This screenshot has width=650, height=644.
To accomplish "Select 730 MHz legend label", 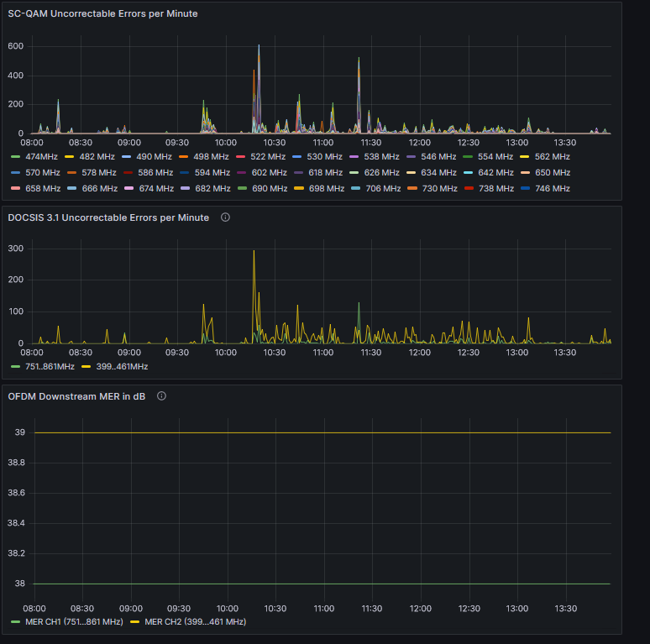I will 439,189.
